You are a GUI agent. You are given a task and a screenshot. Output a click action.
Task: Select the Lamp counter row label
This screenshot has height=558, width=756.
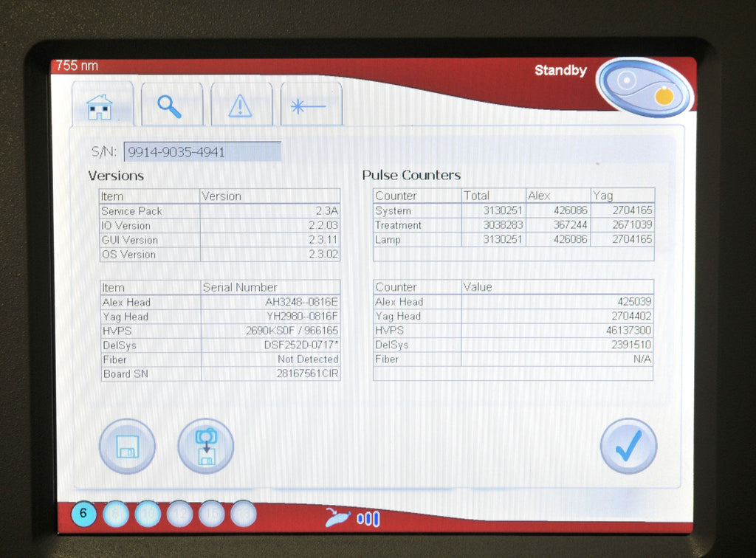388,239
